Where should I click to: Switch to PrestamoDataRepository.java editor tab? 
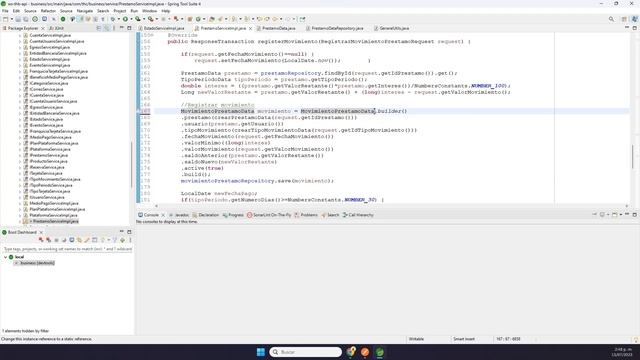click(x=334, y=28)
